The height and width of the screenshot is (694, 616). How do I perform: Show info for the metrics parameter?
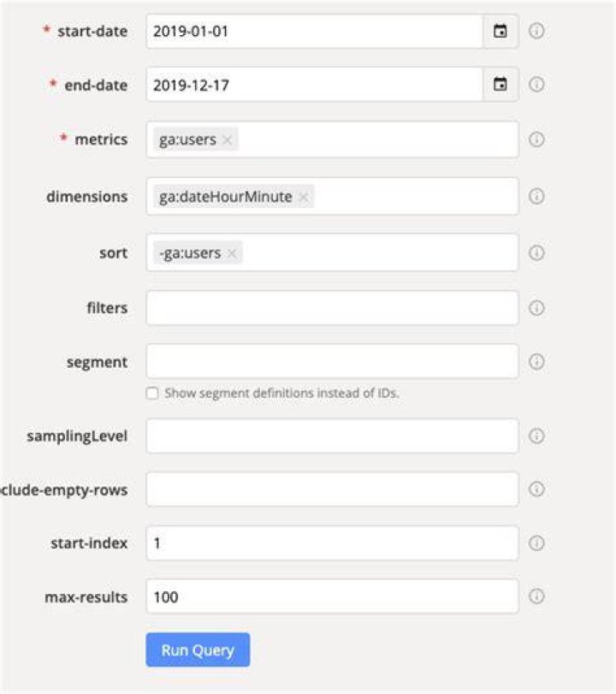536,139
